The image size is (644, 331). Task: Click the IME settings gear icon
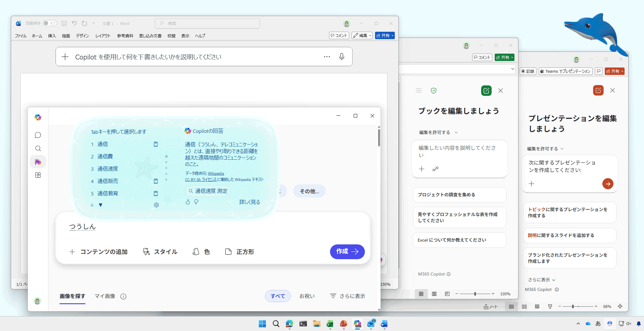click(x=156, y=205)
